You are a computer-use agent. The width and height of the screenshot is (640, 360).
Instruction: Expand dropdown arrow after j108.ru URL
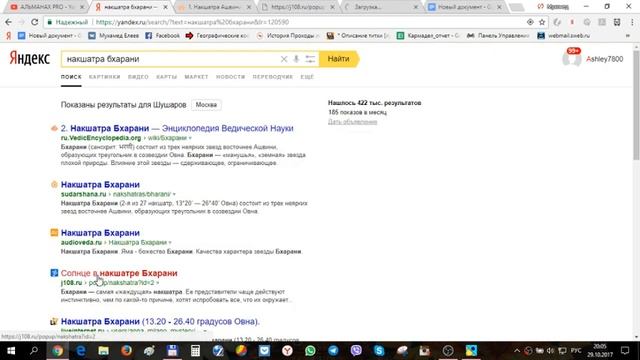(158, 283)
